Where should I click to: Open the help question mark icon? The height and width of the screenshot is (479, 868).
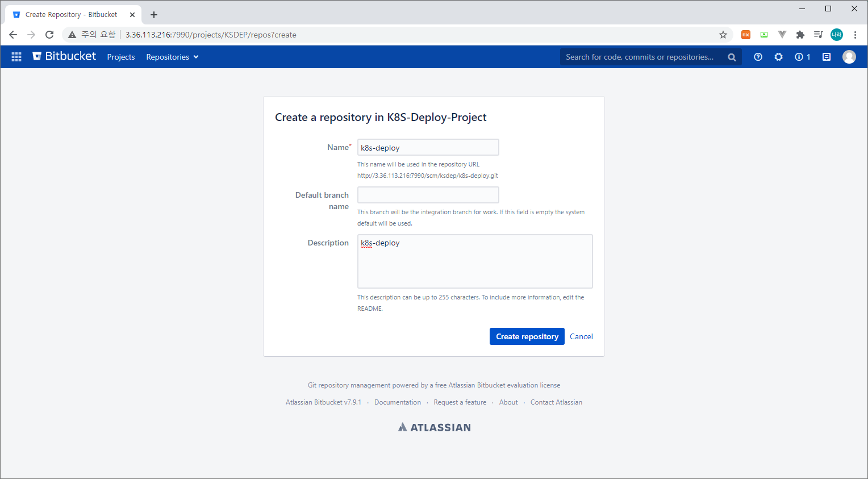coord(758,57)
